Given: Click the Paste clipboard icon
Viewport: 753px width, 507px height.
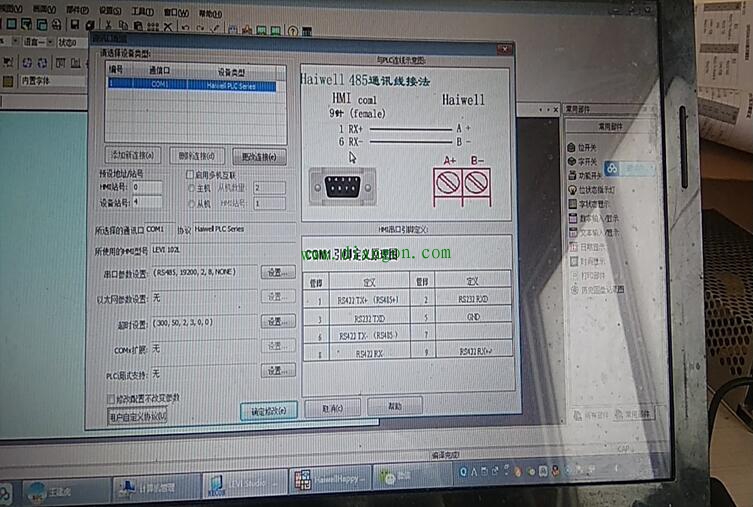Looking at the screenshot, I should tap(138, 26).
